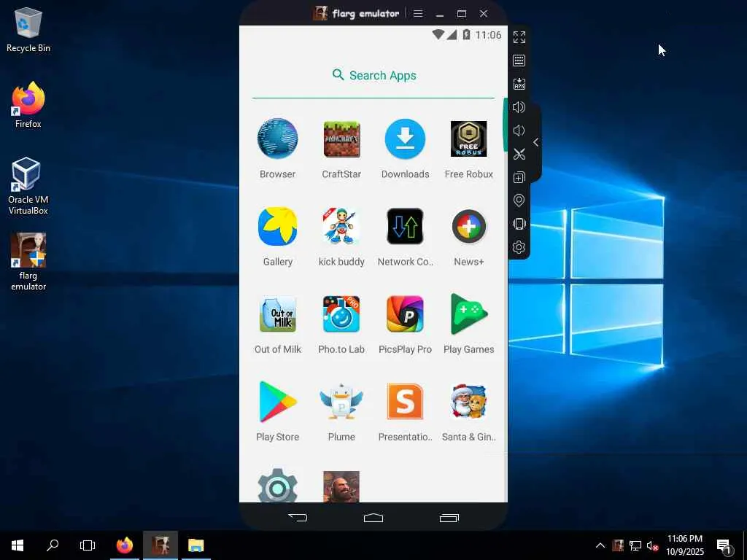Increase emulator volume
Viewport: 747px width, 560px height.
coord(519,107)
